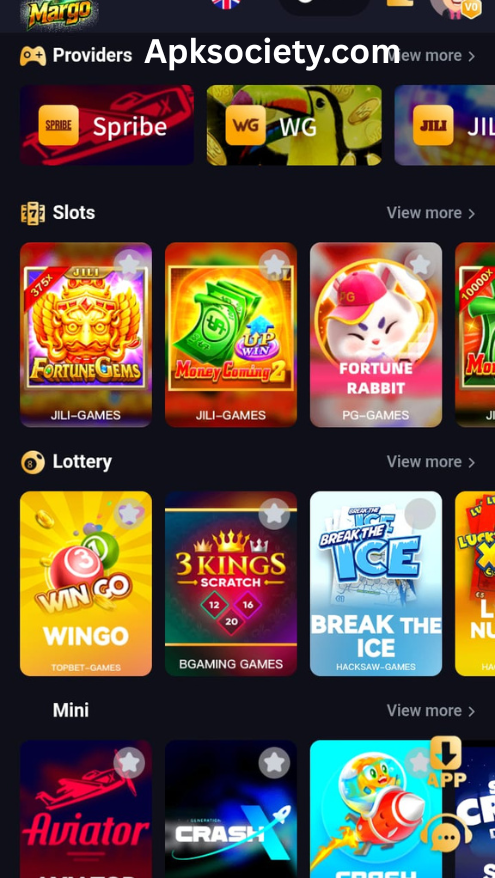This screenshot has width=495, height=878.
Task: Launch the Wingo lottery game
Action: pyautogui.click(x=86, y=583)
